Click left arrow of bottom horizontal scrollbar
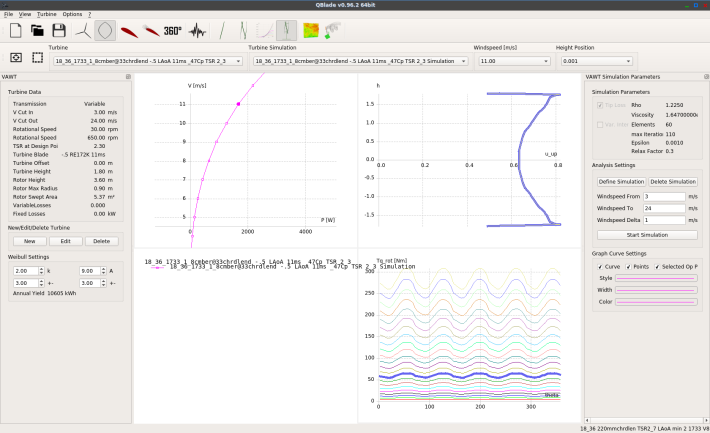The height and width of the screenshot is (433, 710). [587, 420]
